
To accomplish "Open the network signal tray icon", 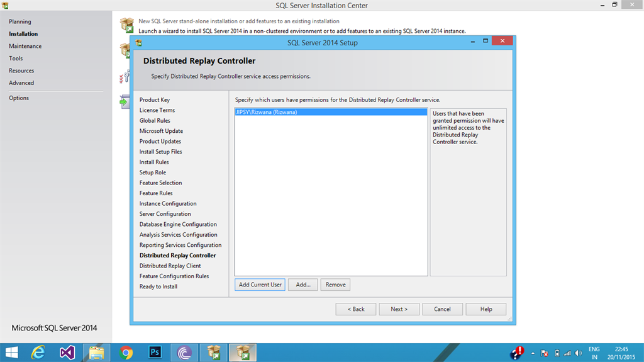I will tap(567, 353).
